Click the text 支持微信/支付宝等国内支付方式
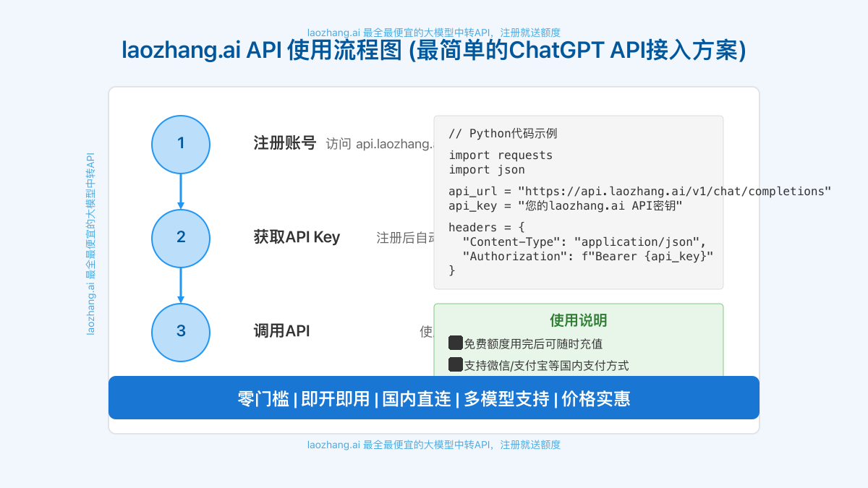Viewport: 868px width, 488px height. point(546,366)
